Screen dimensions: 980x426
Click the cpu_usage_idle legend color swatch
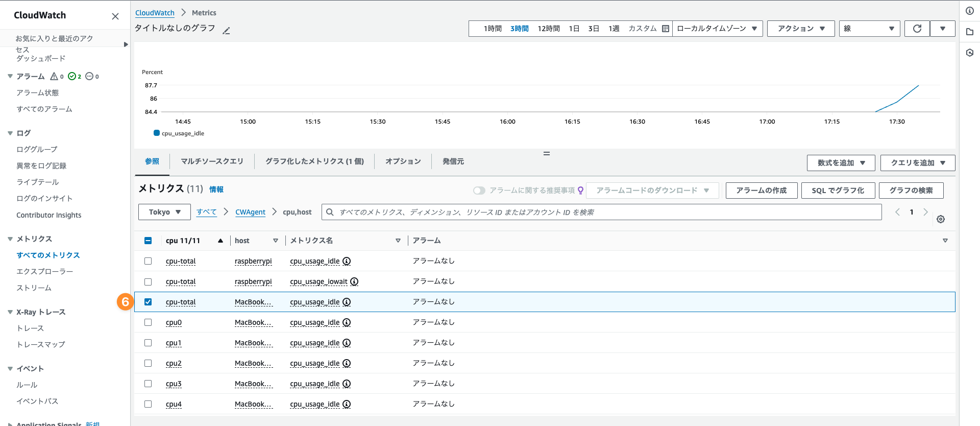(x=157, y=133)
